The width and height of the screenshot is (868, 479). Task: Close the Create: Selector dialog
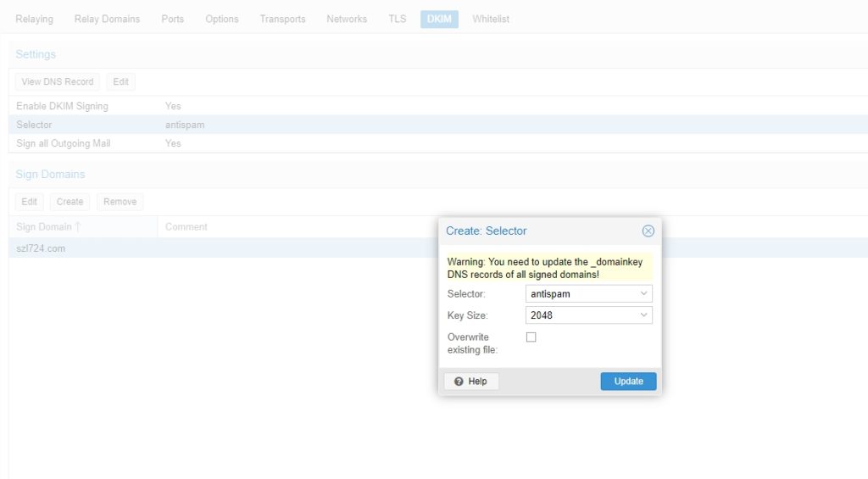pos(648,231)
